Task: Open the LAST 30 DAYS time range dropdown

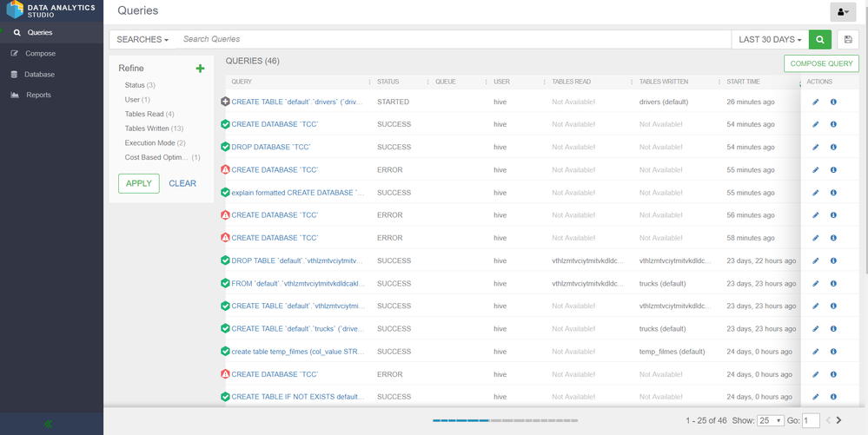Action: [x=770, y=40]
